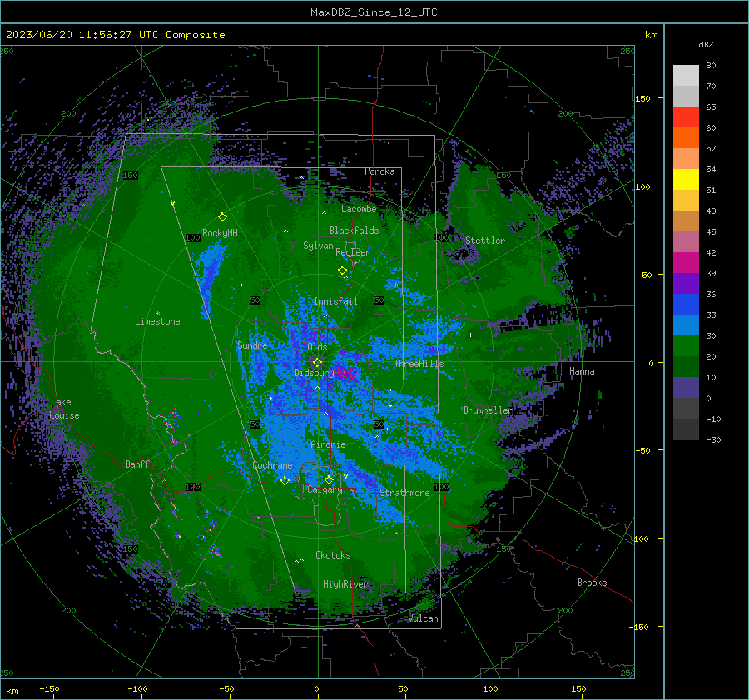The width and height of the screenshot is (749, 700).
Task: Click the -150 tick on the bottom x-axis
Action: coord(49,688)
